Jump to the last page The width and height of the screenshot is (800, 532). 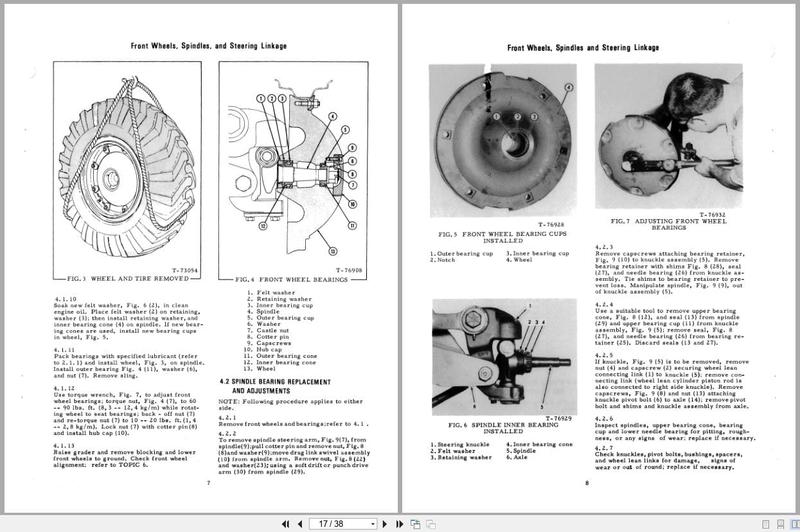[400, 524]
